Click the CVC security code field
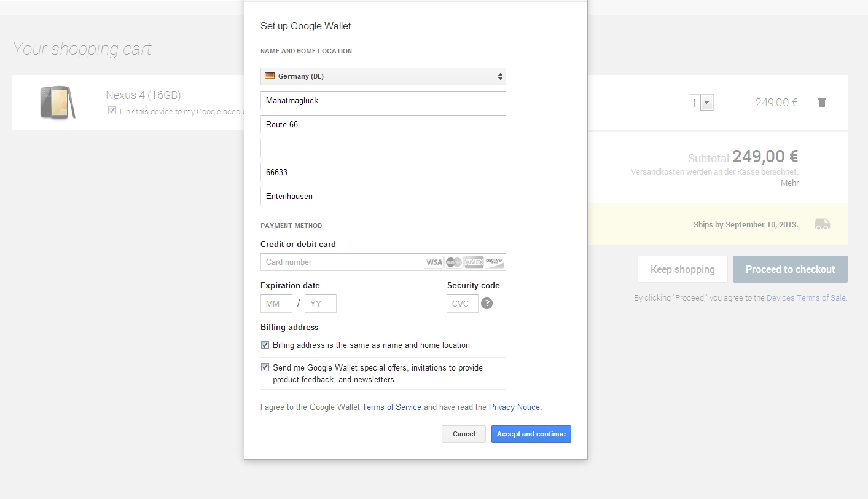 coord(462,304)
